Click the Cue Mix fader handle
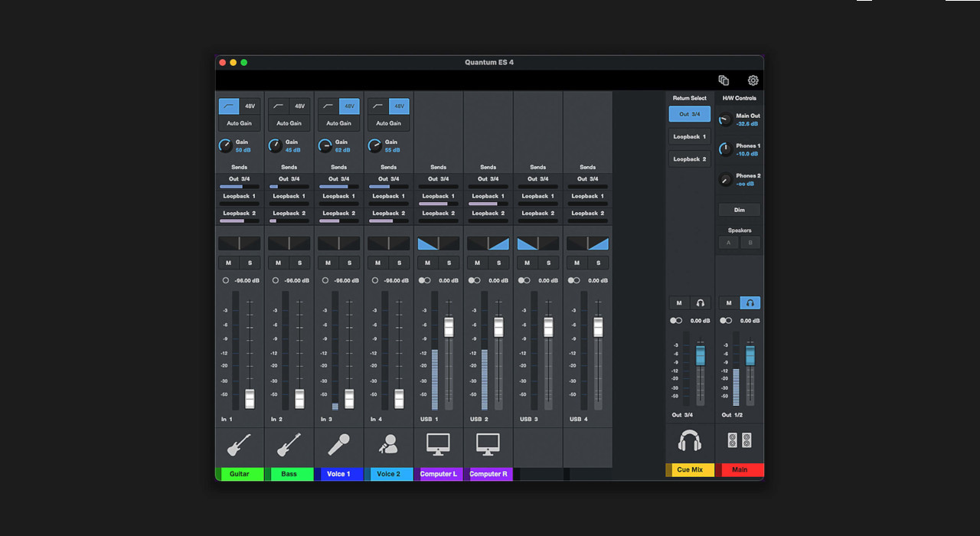Viewport: 980px width, 536px height. (701, 355)
